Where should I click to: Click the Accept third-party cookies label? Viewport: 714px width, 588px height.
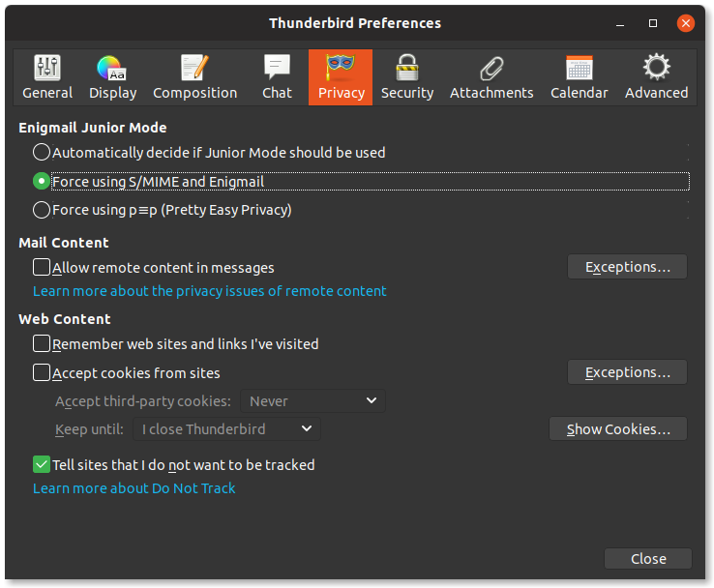pyautogui.click(x=143, y=401)
